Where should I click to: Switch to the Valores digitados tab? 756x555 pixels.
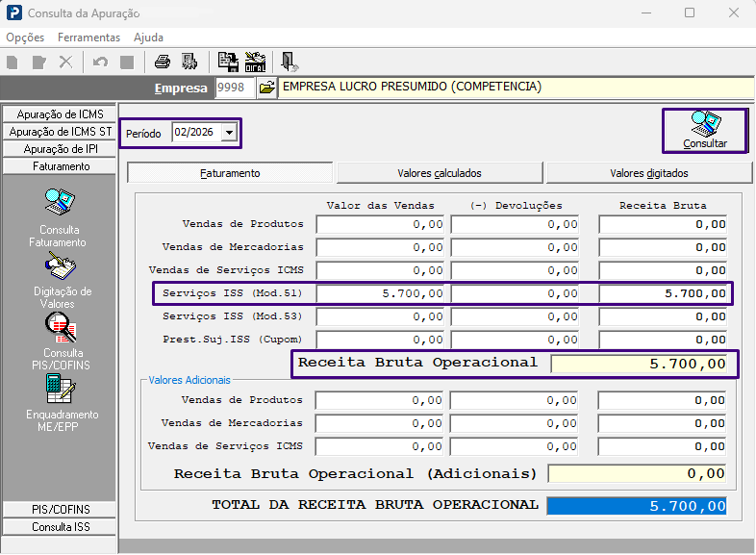coord(649,173)
